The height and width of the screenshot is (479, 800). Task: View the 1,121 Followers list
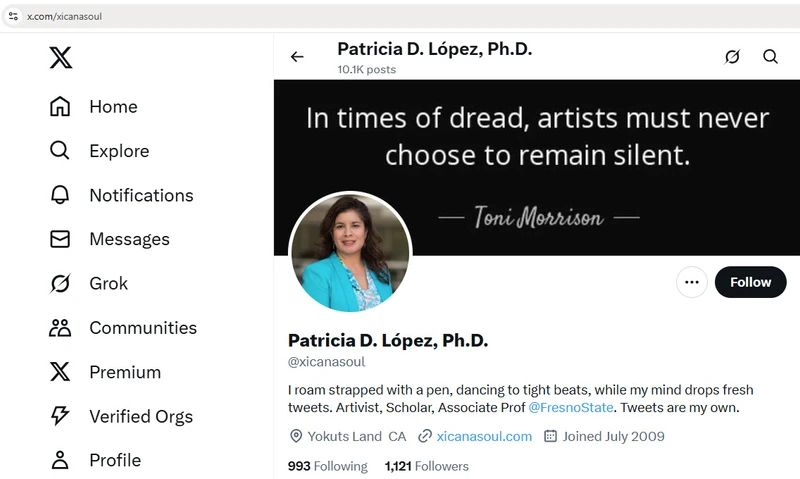(x=427, y=466)
